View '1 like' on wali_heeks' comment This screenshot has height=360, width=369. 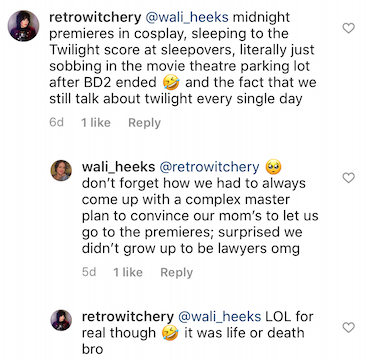tap(128, 273)
